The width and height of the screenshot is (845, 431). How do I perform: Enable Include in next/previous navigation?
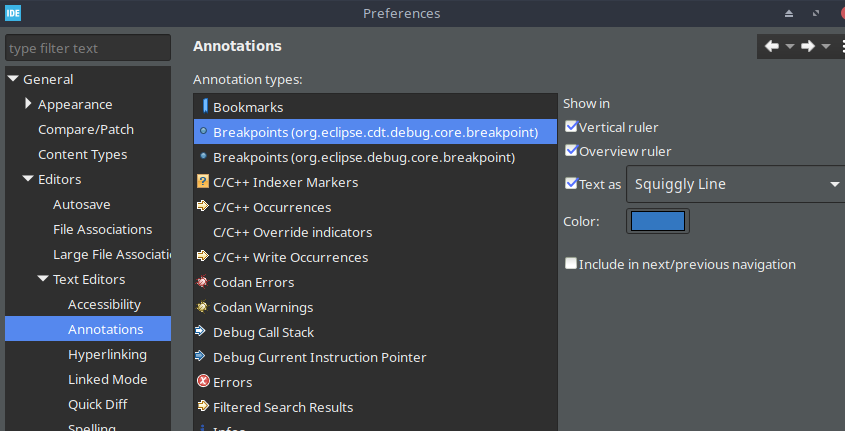(571, 263)
